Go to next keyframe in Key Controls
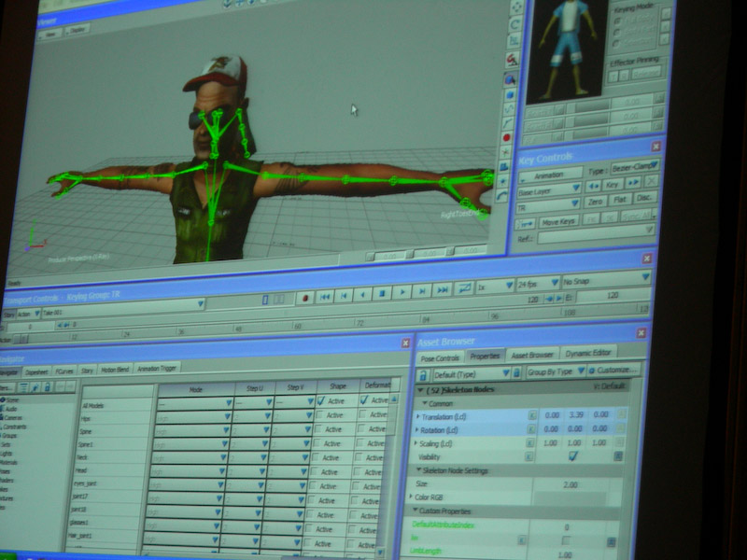 click(x=633, y=182)
